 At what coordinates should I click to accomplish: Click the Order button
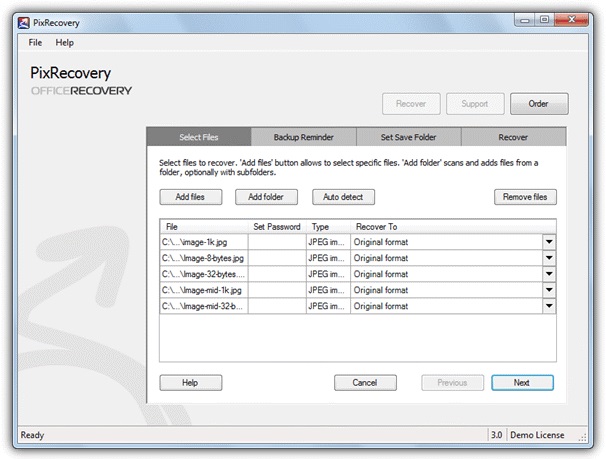tap(539, 104)
